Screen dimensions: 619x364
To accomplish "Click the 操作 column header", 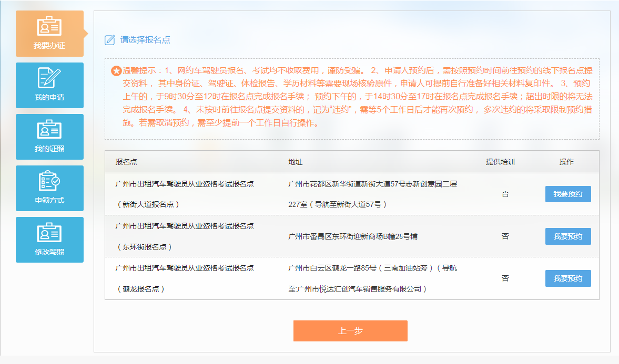I will (x=566, y=162).
